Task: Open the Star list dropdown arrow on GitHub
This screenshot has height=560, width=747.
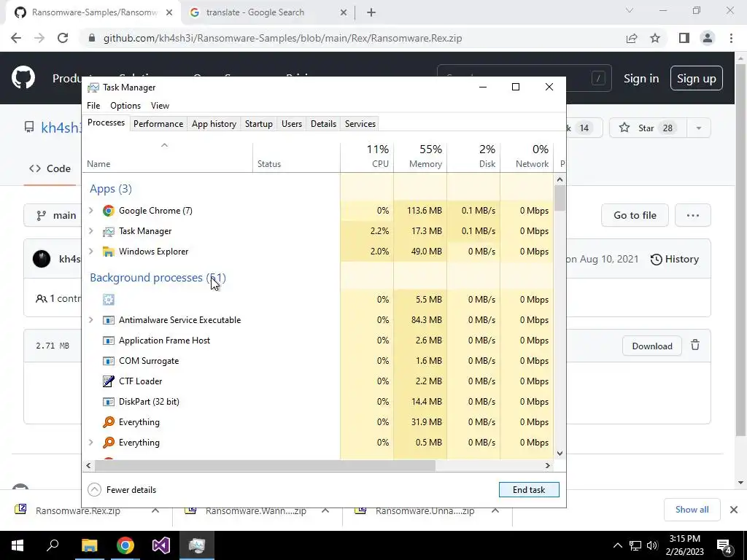Action: [x=699, y=128]
